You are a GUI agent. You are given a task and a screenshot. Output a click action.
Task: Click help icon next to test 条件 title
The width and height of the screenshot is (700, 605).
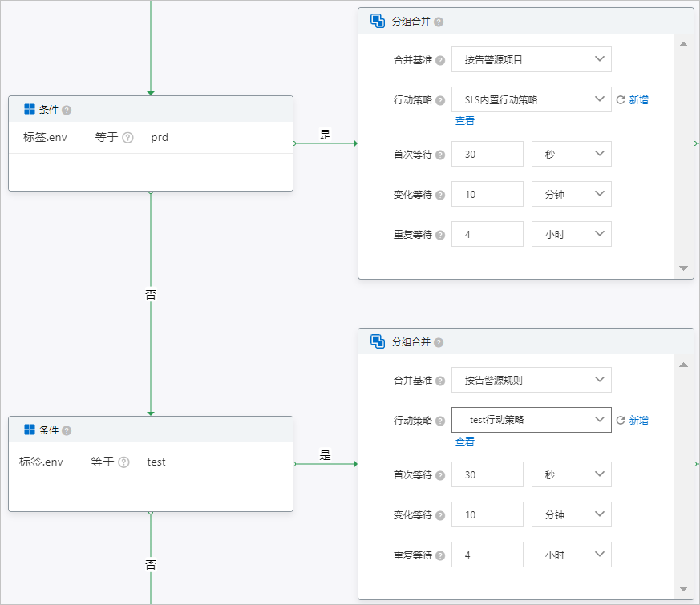pos(67,430)
